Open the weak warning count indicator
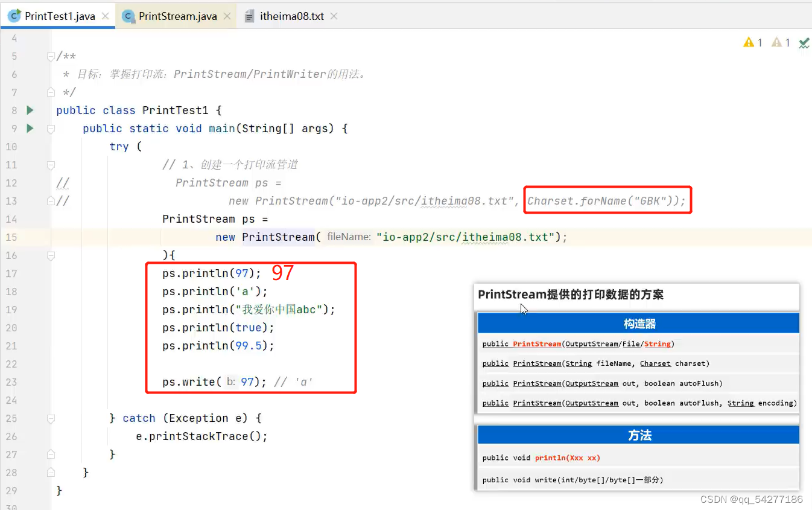 tap(781, 42)
